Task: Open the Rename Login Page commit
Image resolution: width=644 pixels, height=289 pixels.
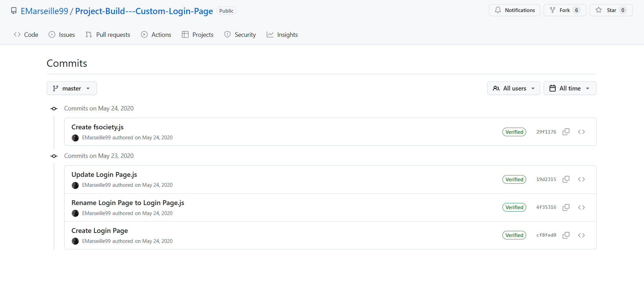Action: 128,203
